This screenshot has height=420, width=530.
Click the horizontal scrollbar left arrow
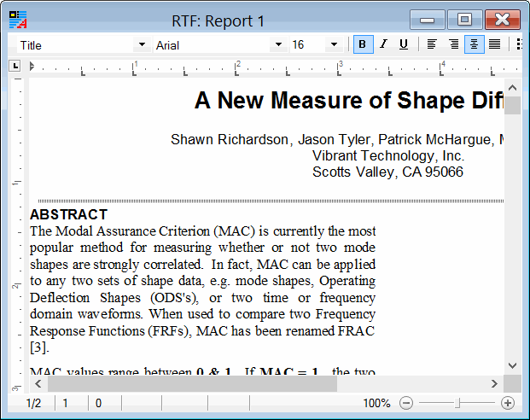click(x=38, y=384)
